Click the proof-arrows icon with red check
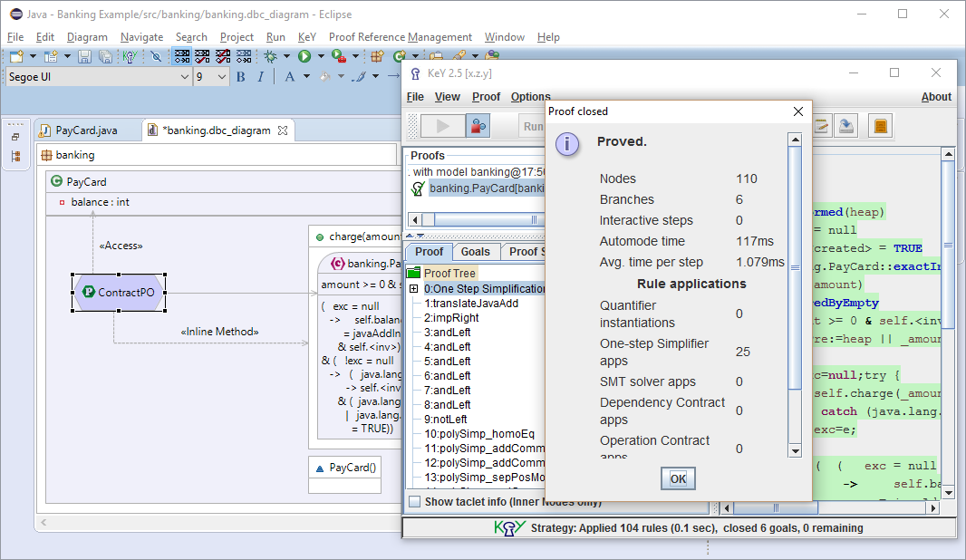Screen dimensions: 966x560 pyautogui.click(x=202, y=57)
